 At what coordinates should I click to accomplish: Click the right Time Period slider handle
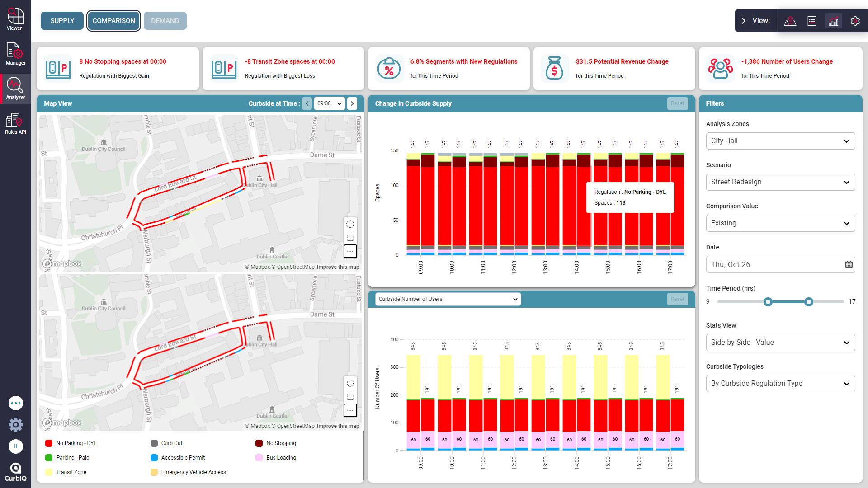(809, 302)
